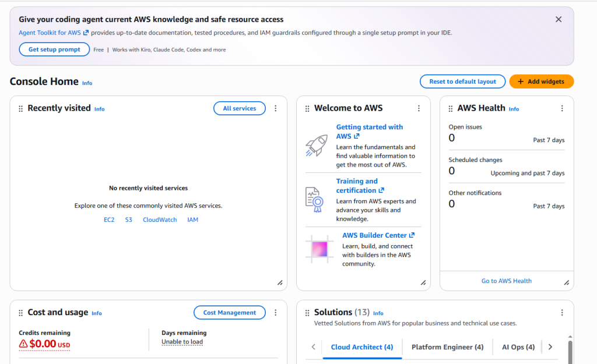Click the AWS Builder Center gradient thumbnail
Viewport: 597px width, 364px height.
coord(319,249)
